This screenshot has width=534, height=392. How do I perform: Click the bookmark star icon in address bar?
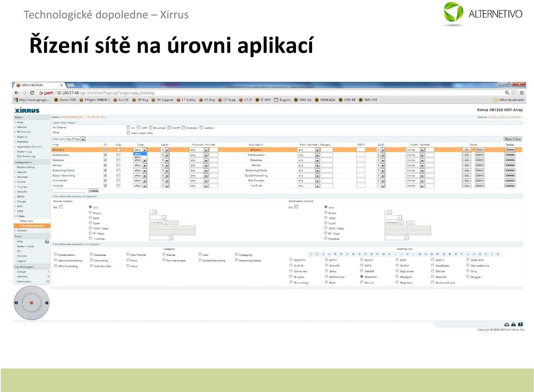(x=513, y=93)
